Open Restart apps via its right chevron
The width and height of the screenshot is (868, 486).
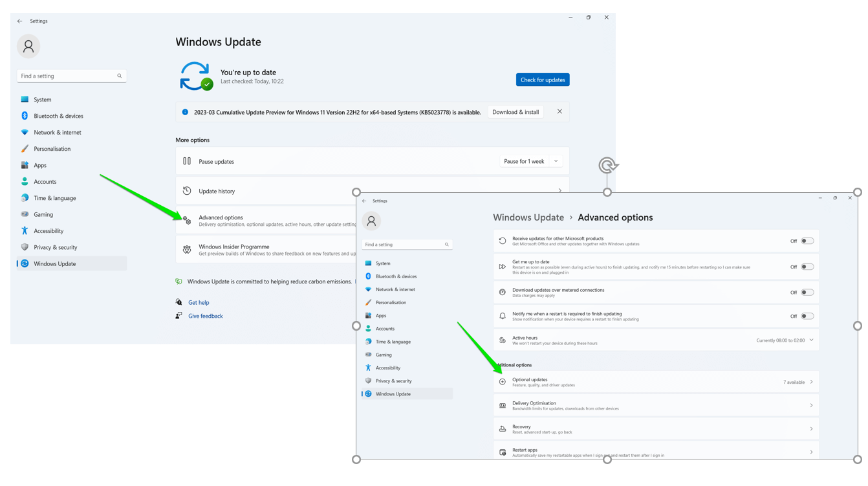coord(812,452)
